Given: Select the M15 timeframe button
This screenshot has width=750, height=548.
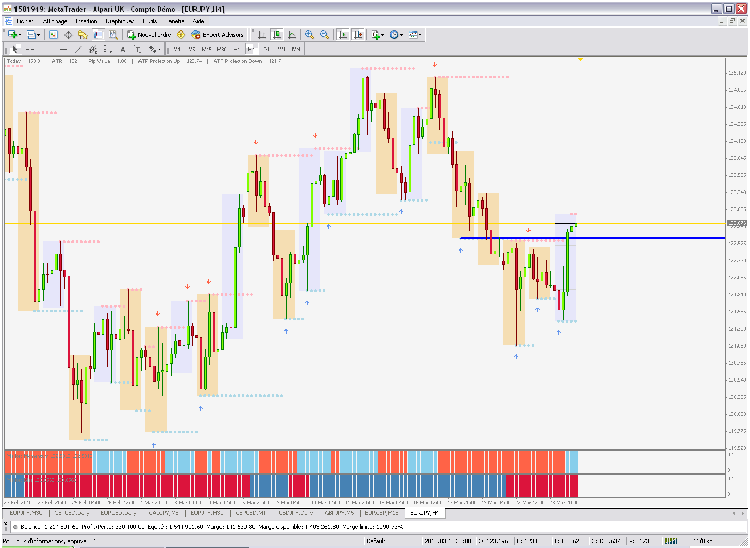Looking at the screenshot, I should (207, 49).
